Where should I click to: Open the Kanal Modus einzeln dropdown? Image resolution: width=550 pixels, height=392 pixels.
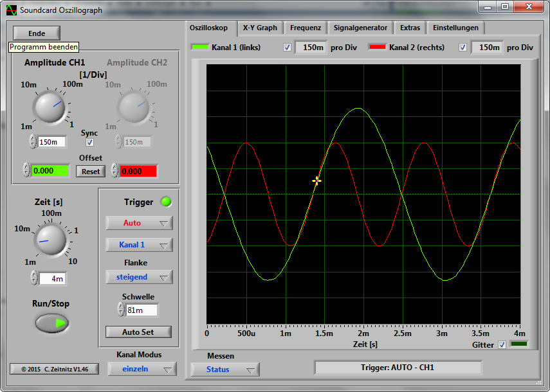click(x=142, y=369)
